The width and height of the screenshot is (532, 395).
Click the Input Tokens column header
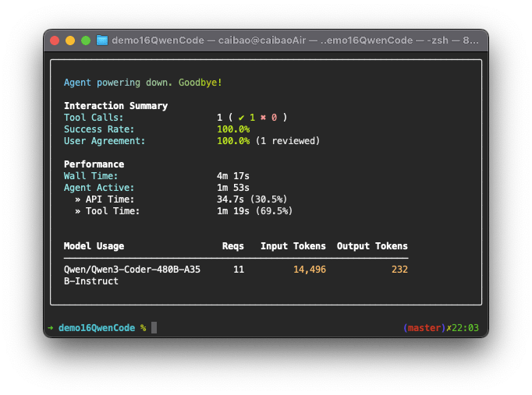tap(293, 246)
